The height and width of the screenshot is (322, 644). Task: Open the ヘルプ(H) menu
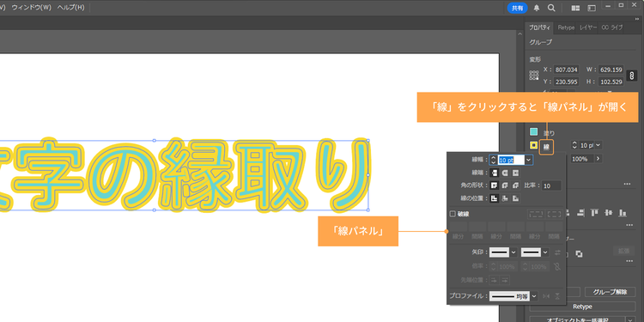70,8
